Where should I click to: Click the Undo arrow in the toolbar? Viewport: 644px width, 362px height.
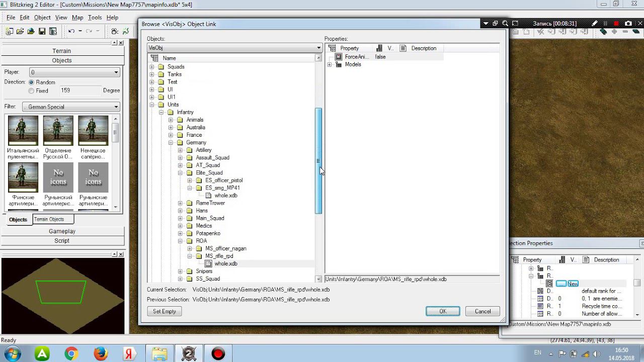click(71, 31)
